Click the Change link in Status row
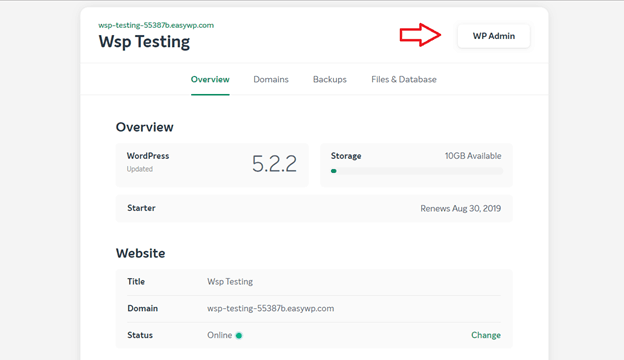The height and width of the screenshot is (360, 624). (486, 335)
